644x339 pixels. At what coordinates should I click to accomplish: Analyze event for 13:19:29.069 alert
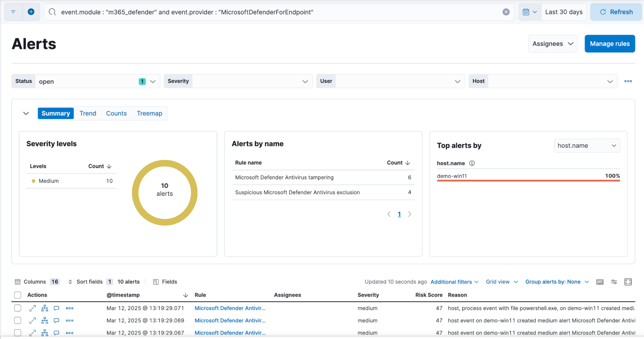pos(45,320)
